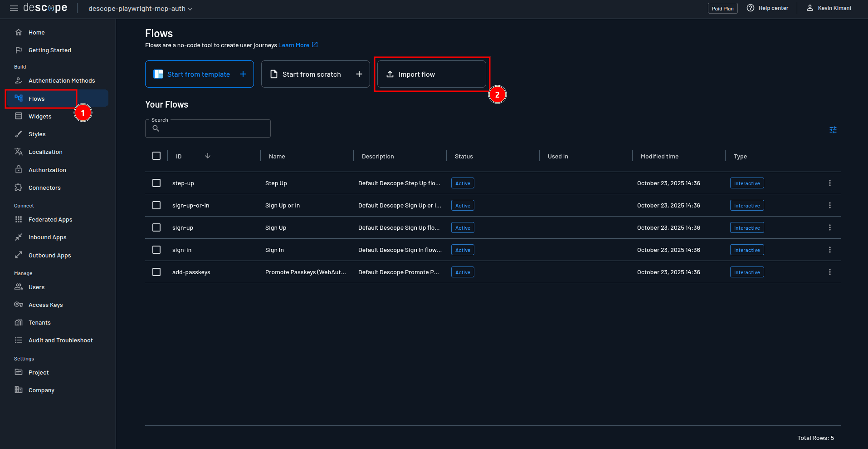Open the column filter settings icon
868x449 pixels.
(832, 130)
